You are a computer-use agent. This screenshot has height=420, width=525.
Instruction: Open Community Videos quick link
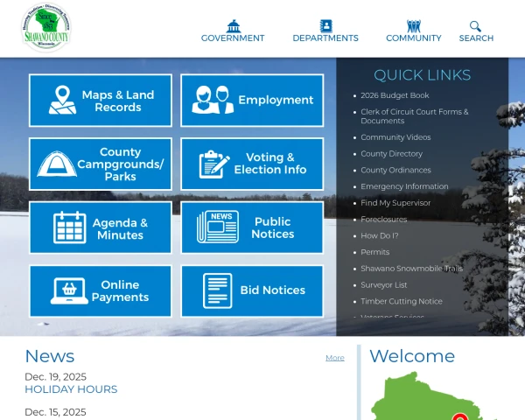point(395,137)
